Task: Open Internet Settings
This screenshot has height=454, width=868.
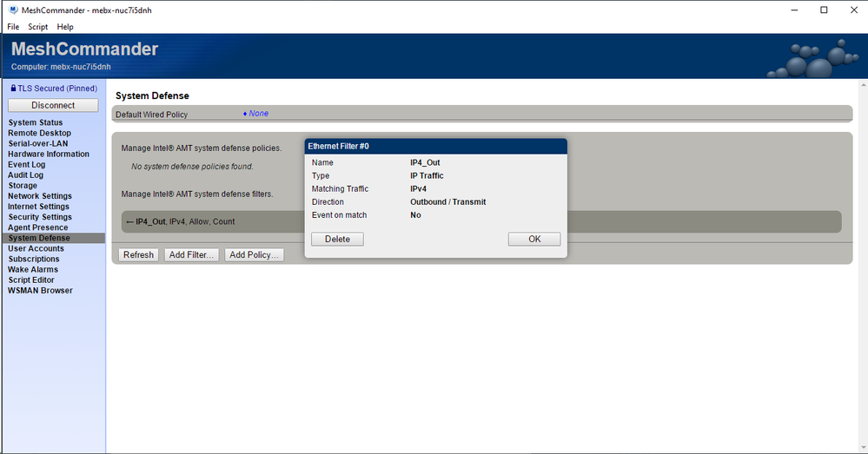Action: [39, 207]
